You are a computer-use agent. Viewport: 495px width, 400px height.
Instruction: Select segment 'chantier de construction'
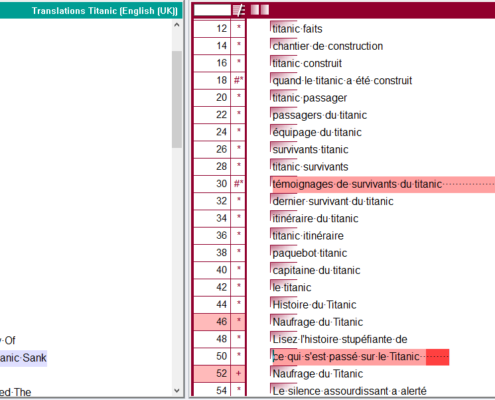tap(328, 46)
